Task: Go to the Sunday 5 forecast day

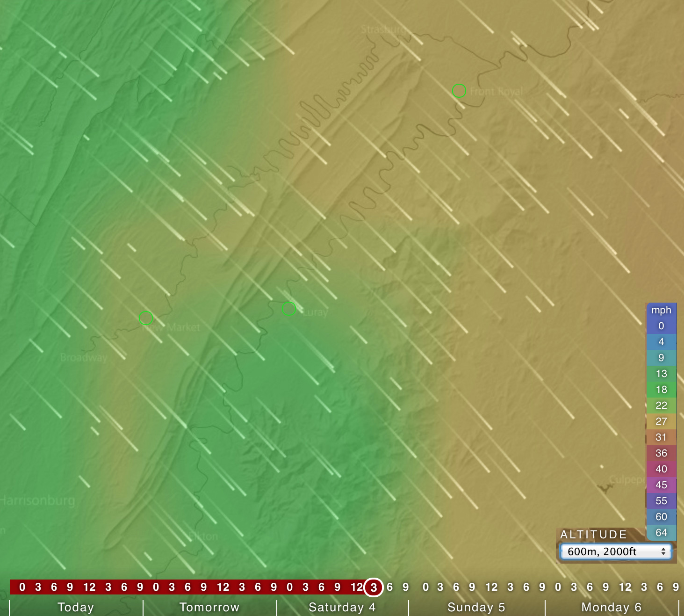Action: [x=476, y=607]
